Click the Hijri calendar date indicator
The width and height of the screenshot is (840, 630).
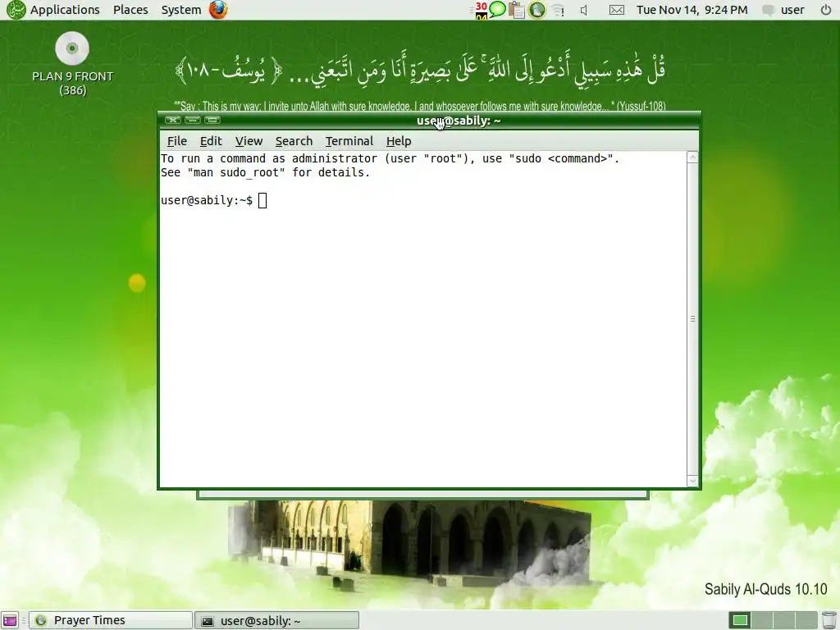coord(481,10)
